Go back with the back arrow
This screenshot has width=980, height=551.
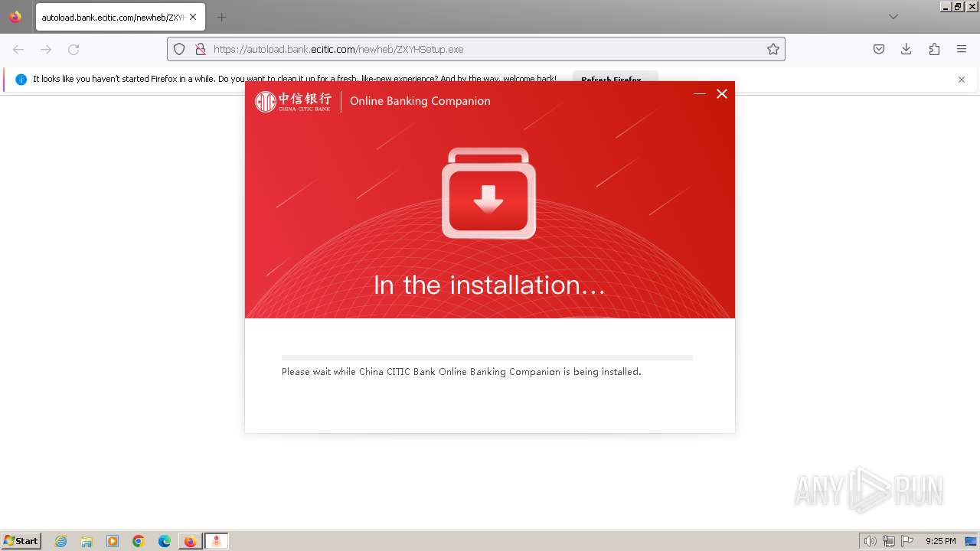(x=18, y=49)
